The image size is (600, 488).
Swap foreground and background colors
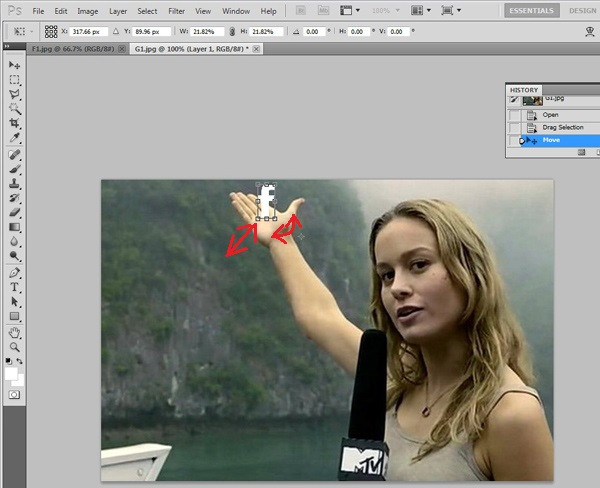pos(19,361)
